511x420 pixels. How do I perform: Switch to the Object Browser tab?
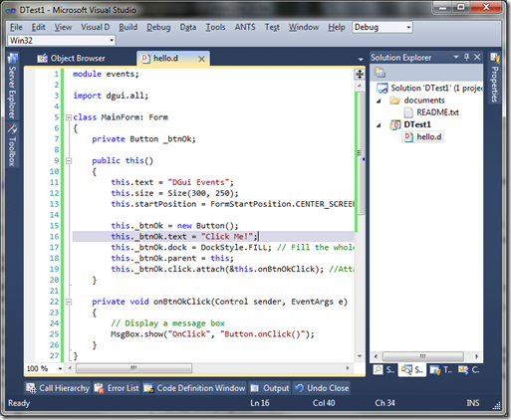71,59
